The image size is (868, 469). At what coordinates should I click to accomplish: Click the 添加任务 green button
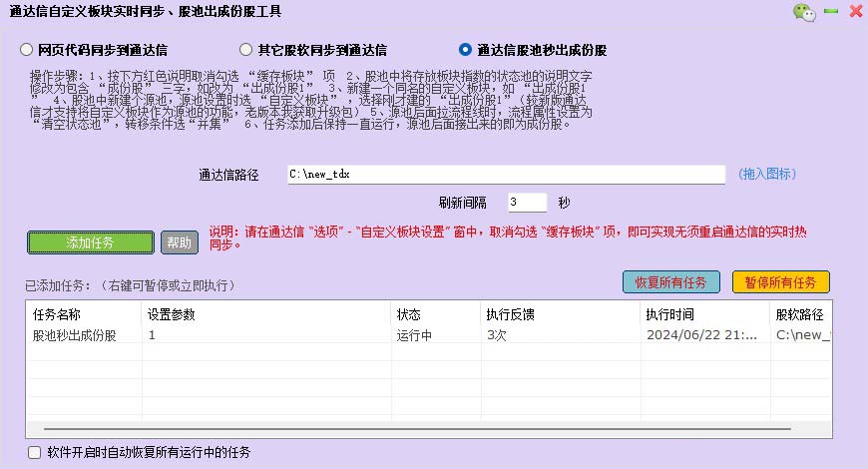91,242
